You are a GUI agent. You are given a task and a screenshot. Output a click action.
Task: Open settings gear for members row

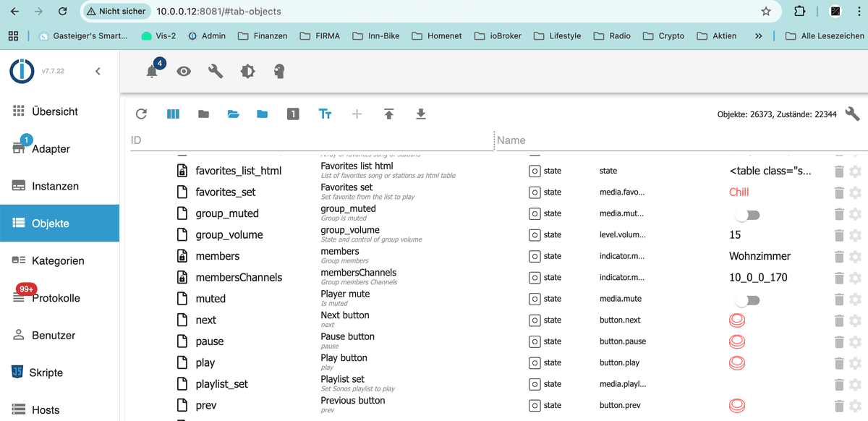[x=855, y=256]
